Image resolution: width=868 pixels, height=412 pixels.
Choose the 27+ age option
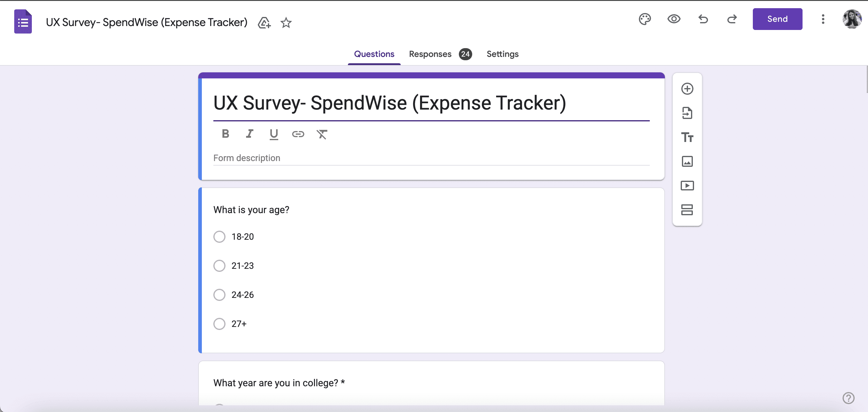click(219, 324)
